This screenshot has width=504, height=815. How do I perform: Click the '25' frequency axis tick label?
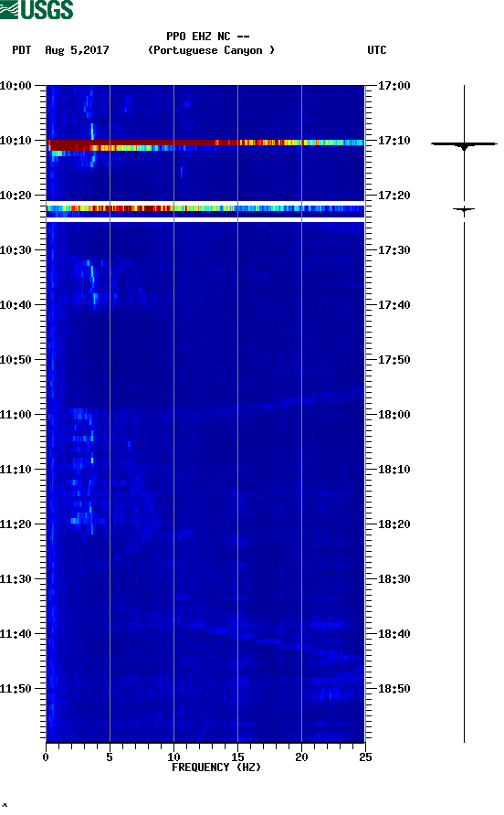click(365, 757)
